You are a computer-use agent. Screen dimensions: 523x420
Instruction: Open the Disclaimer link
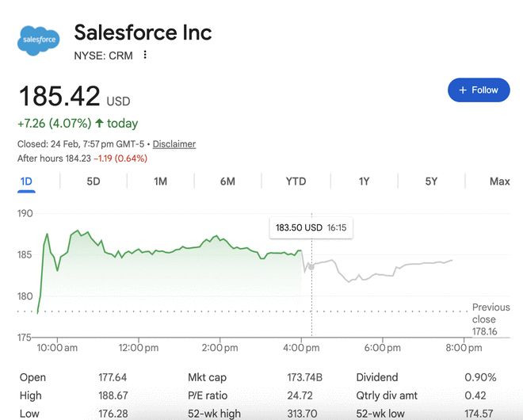(x=174, y=144)
